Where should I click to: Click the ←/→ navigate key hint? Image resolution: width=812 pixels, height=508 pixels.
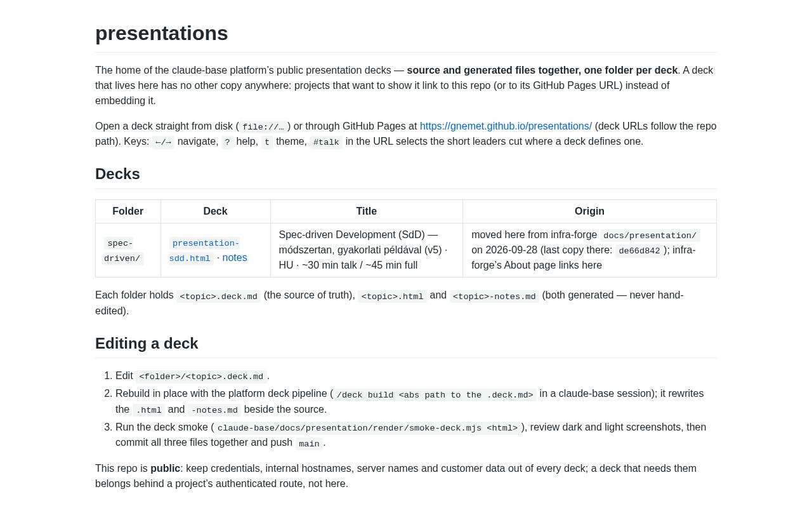[164, 142]
